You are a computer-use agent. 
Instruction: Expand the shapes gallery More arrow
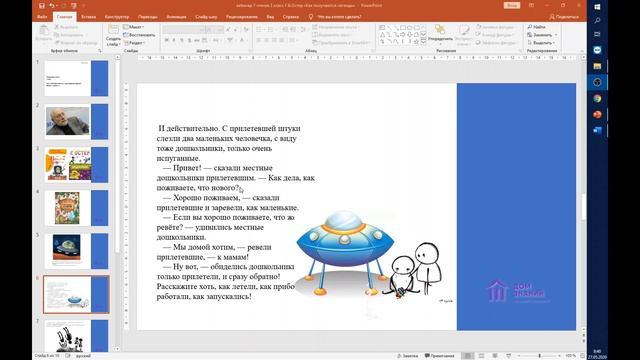pyautogui.click(x=424, y=42)
